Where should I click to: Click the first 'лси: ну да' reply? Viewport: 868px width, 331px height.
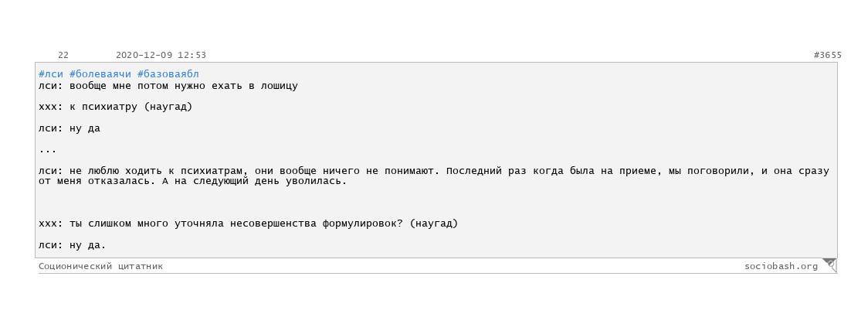(x=70, y=128)
